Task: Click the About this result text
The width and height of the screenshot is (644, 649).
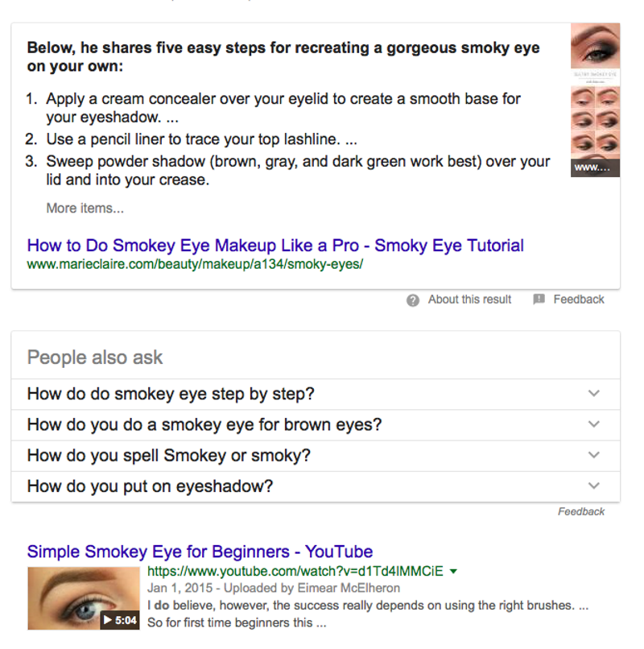Action: click(470, 300)
